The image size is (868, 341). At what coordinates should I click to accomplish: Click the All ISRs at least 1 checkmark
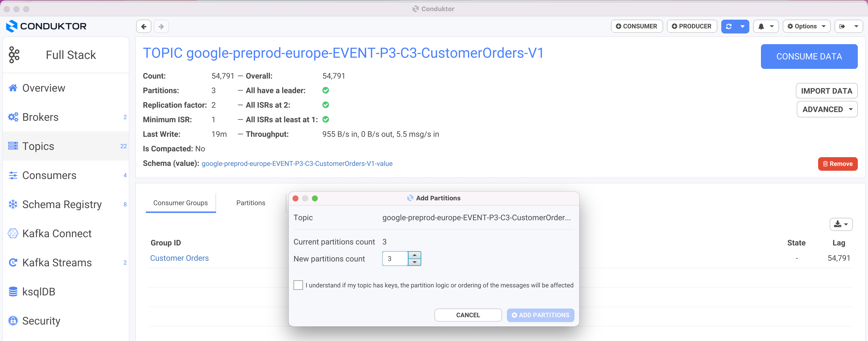[325, 119]
